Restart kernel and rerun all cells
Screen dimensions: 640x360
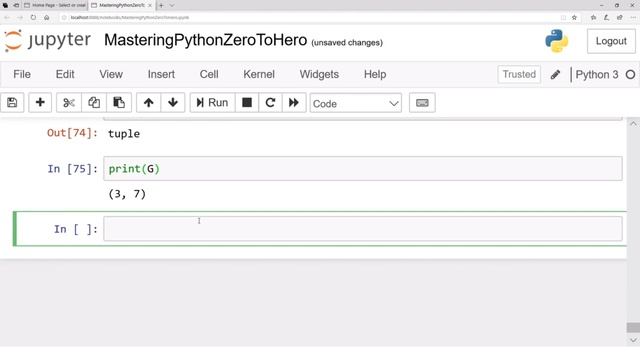294,102
